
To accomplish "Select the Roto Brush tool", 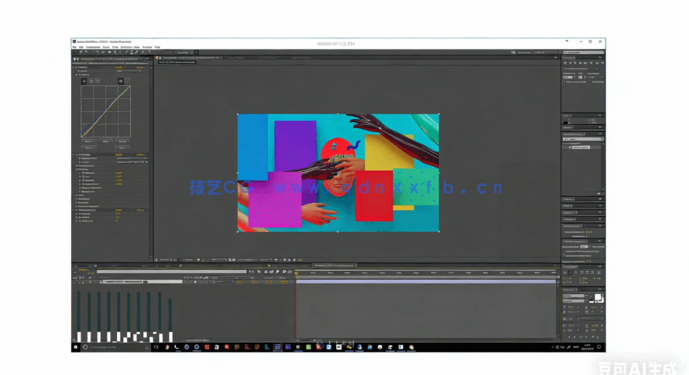I will pyautogui.click(x=143, y=52).
